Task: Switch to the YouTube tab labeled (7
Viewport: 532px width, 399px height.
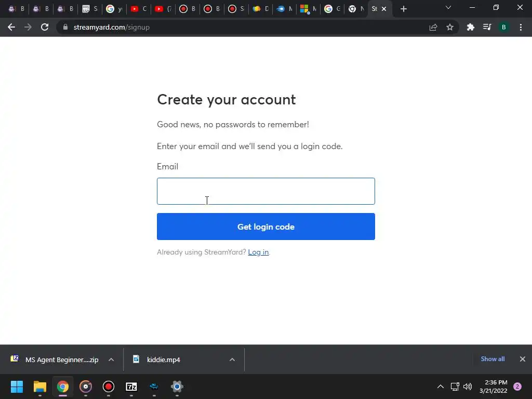Action: click(x=163, y=9)
